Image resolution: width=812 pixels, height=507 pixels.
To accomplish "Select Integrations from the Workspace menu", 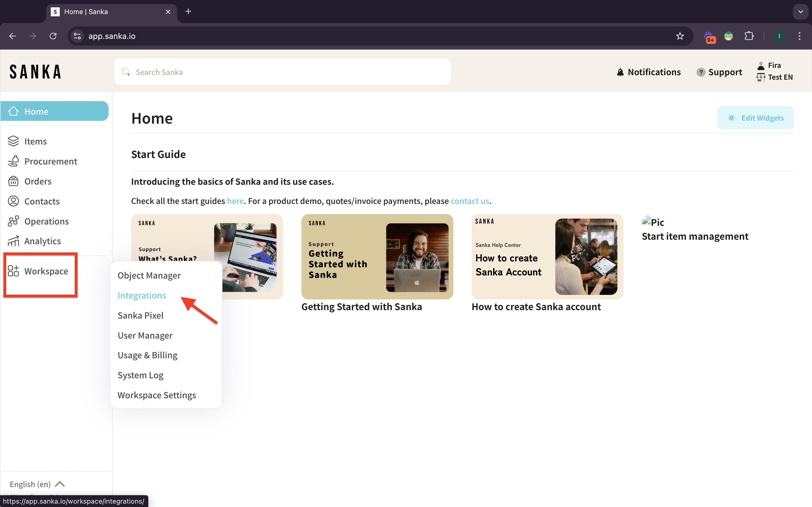I will [x=142, y=295].
